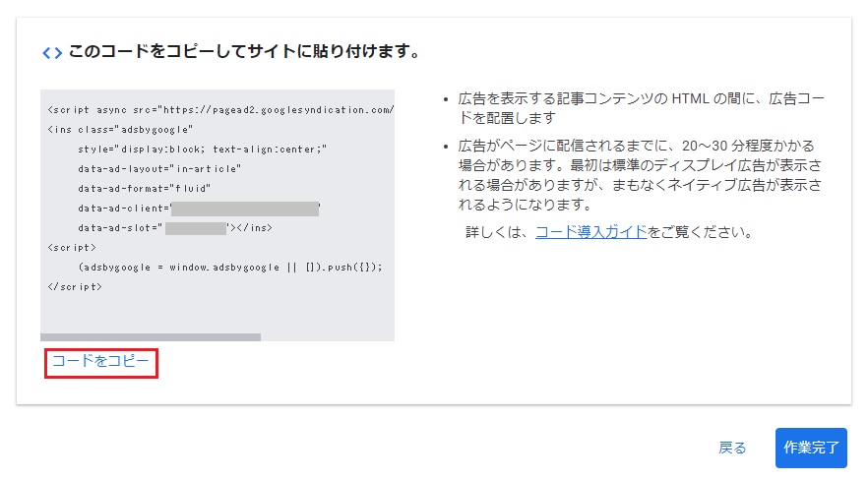
Task: Click the data-ad-slot code line
Action: 175,228
